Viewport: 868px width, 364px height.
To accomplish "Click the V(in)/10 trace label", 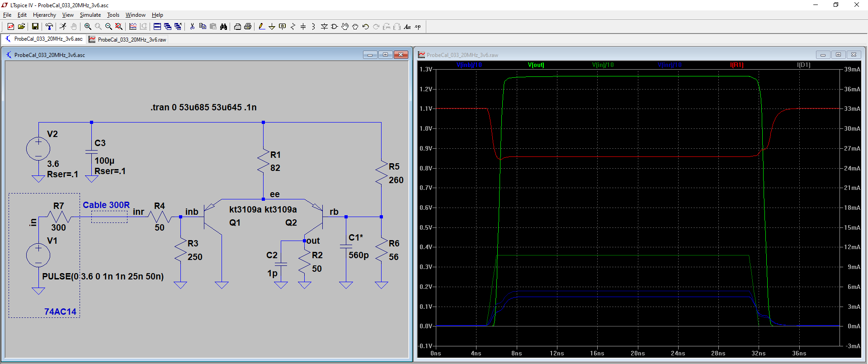I will 603,65.
